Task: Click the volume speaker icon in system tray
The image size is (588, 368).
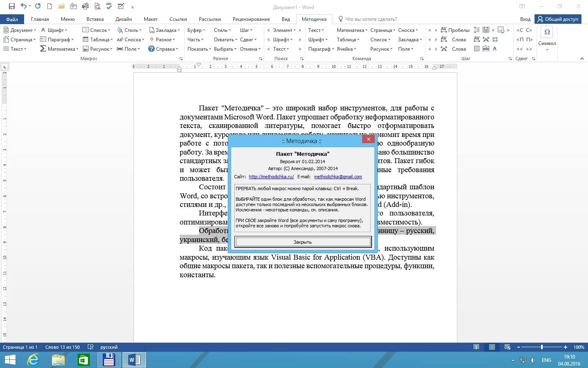Action: (x=533, y=360)
